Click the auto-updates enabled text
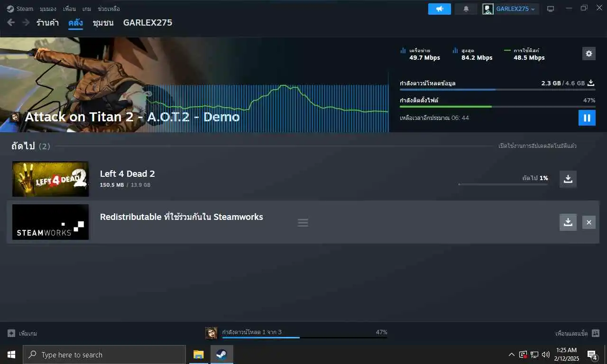This screenshot has width=607, height=364. point(538,146)
